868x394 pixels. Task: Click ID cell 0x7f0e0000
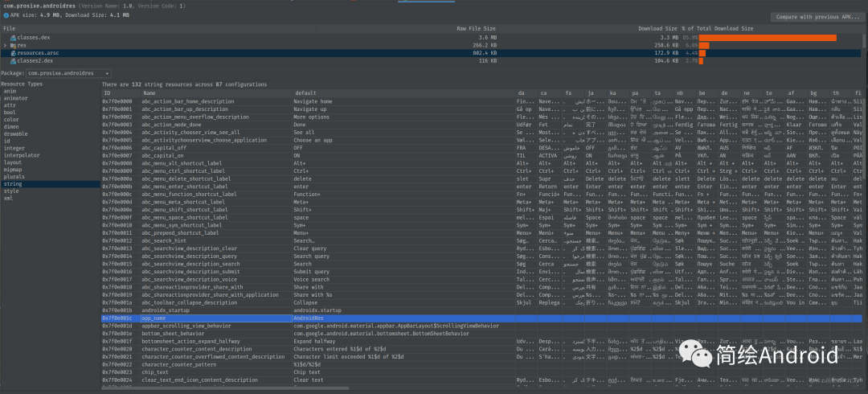[118, 101]
